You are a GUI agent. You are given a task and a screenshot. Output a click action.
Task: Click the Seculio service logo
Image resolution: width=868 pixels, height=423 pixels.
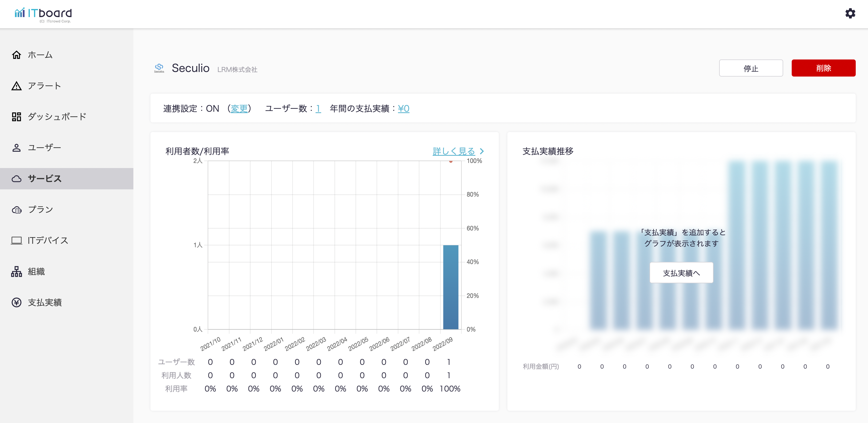(x=159, y=68)
